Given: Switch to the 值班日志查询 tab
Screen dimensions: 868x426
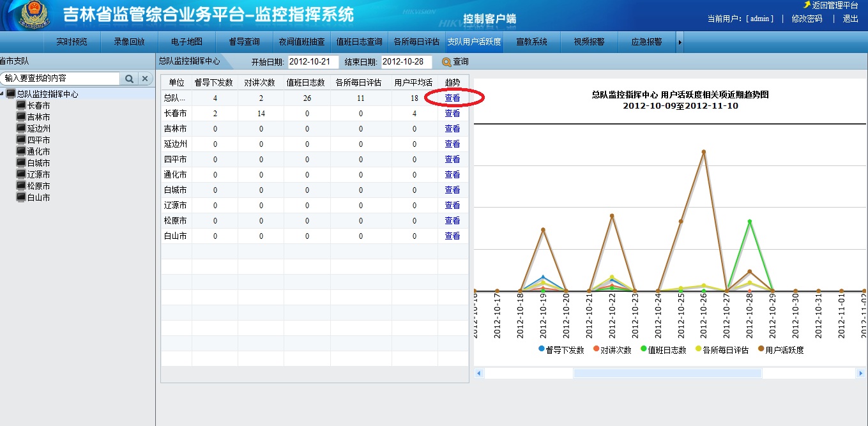Looking at the screenshot, I should (x=359, y=42).
